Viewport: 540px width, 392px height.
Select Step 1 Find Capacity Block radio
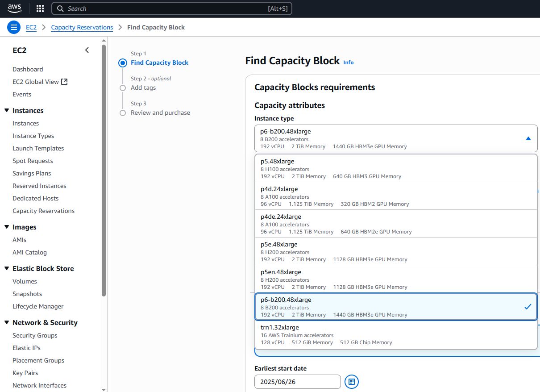tap(123, 63)
